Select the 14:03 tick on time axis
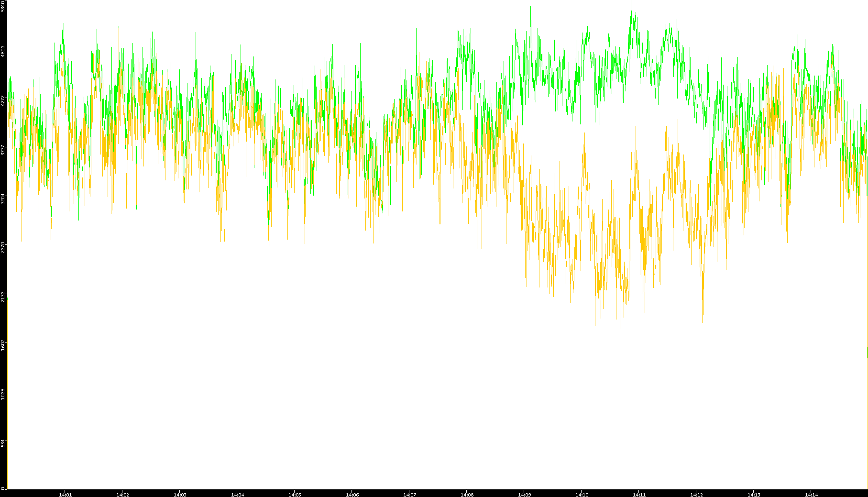 coord(180,495)
